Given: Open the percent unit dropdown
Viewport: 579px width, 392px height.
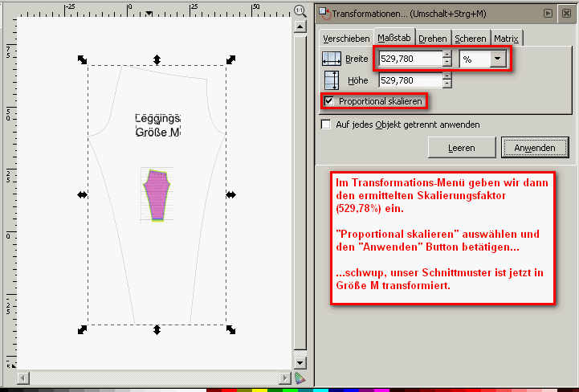Looking at the screenshot, I should (x=498, y=59).
